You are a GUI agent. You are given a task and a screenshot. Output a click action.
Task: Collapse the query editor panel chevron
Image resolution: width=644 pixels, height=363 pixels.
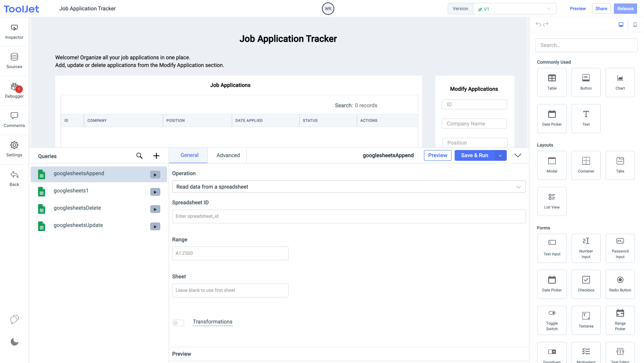518,155
